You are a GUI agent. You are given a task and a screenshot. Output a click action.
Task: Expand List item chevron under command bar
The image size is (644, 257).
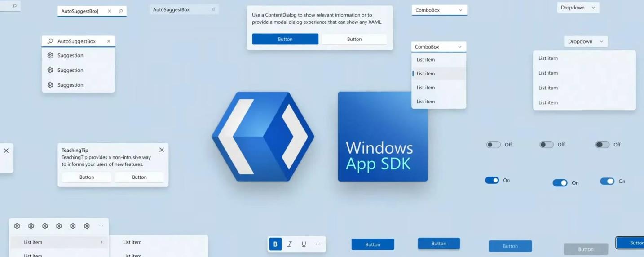101,242
